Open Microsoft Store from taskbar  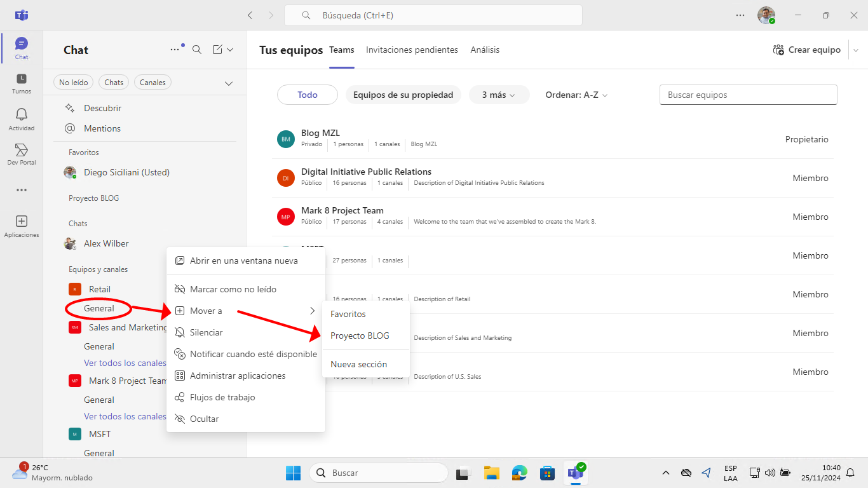(x=547, y=473)
